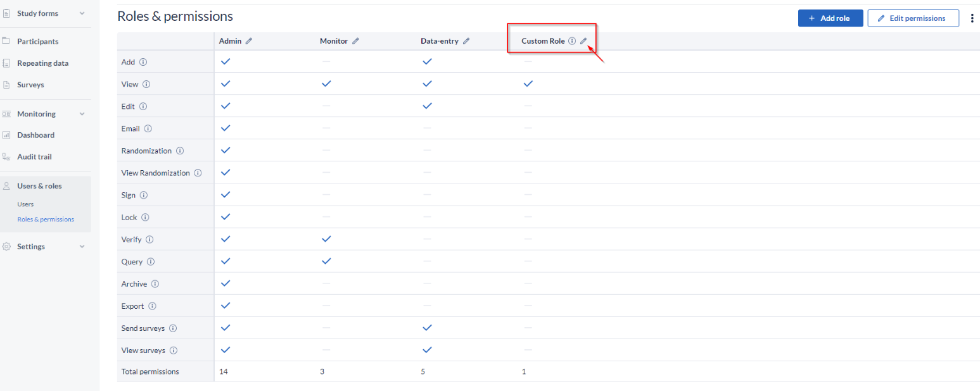980x391 pixels.
Task: Open Participants in the sidebar
Action: pos(38,41)
